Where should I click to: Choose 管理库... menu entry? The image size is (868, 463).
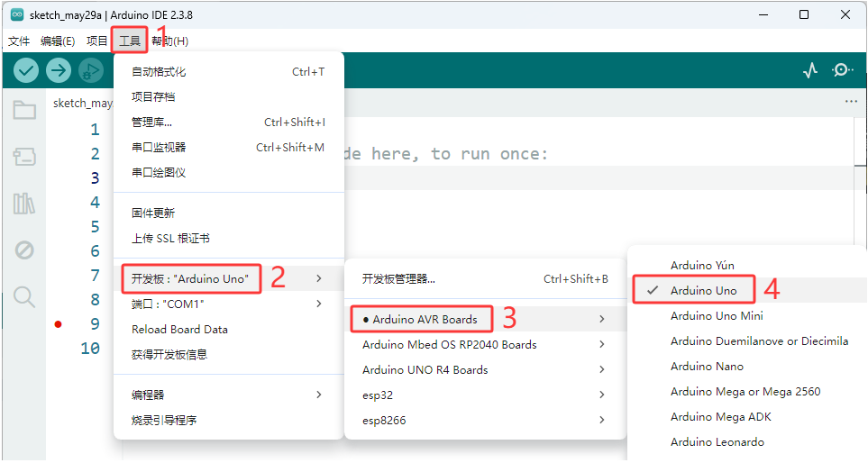(x=229, y=123)
